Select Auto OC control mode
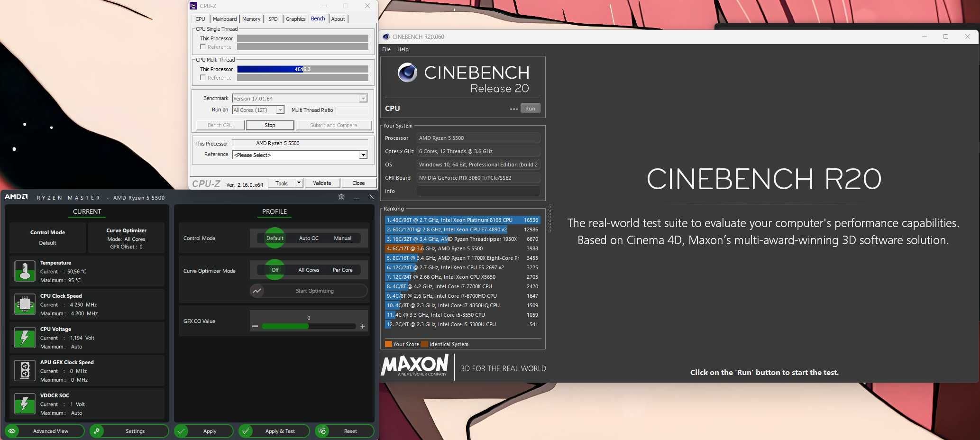Image resolution: width=980 pixels, height=440 pixels. pos(309,238)
